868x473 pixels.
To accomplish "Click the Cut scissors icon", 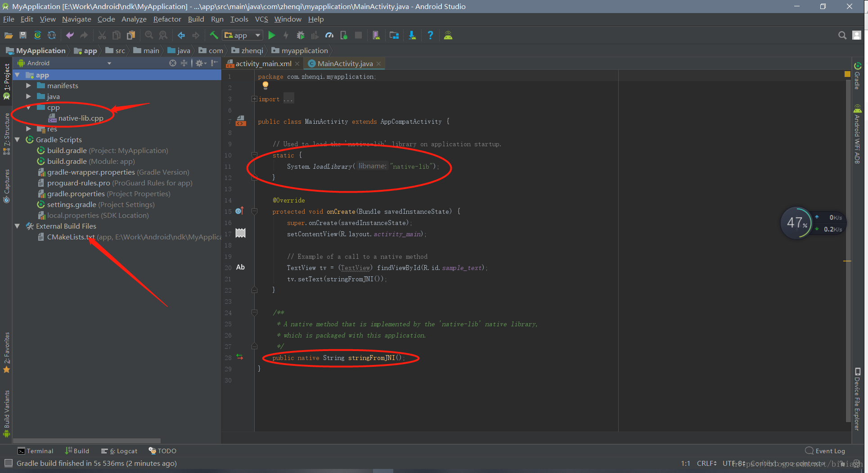I will coord(102,35).
